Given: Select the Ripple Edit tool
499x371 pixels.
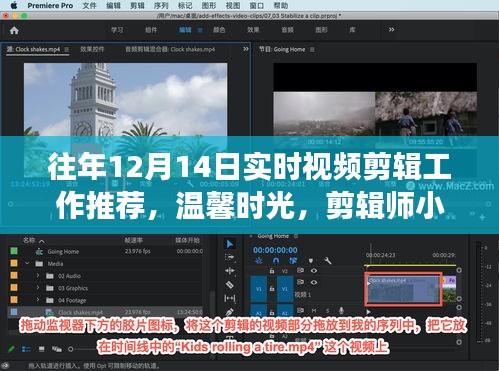Looking at the screenshot, I should tap(230, 271).
